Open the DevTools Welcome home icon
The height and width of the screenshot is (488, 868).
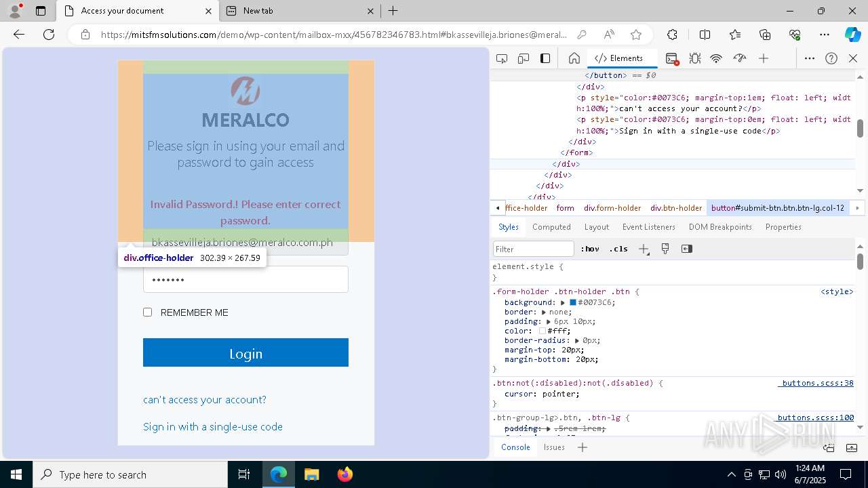(x=574, y=58)
